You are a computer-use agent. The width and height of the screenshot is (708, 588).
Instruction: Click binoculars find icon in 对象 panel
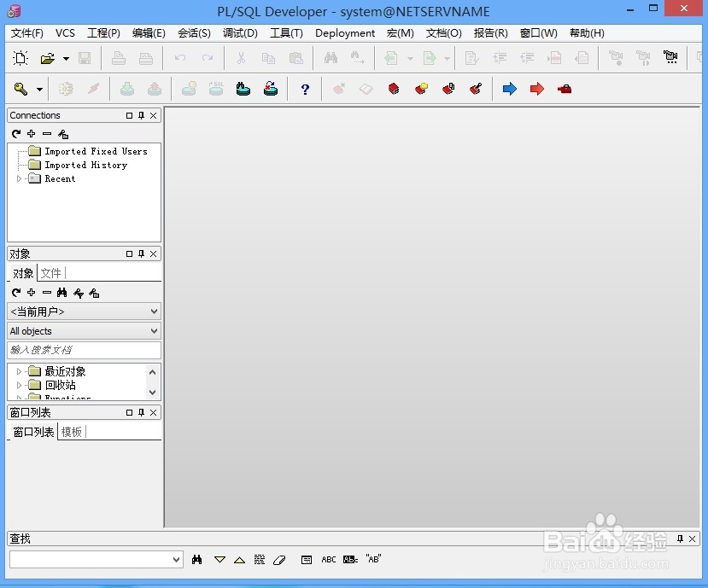62,293
